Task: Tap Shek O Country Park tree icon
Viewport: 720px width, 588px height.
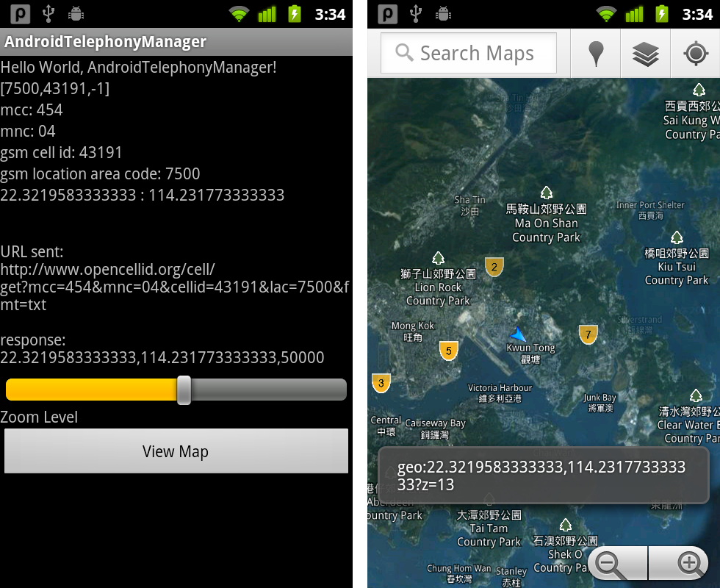Action: point(566,525)
